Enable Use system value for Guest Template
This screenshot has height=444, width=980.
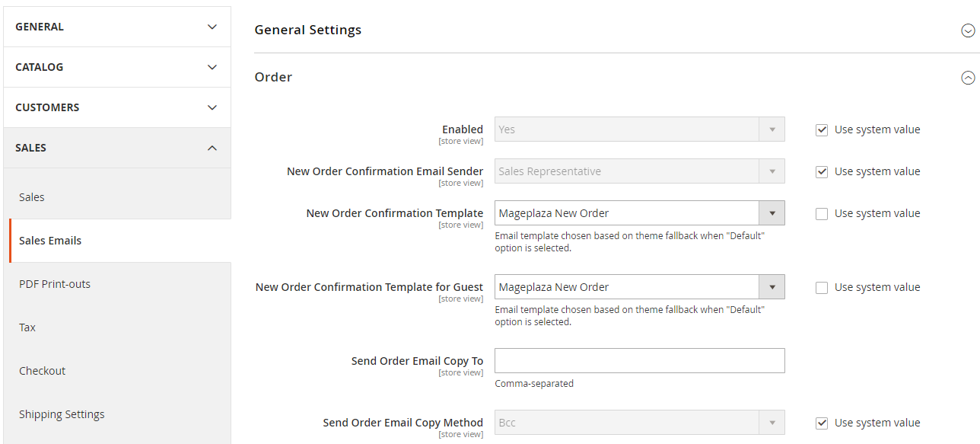pyautogui.click(x=822, y=288)
